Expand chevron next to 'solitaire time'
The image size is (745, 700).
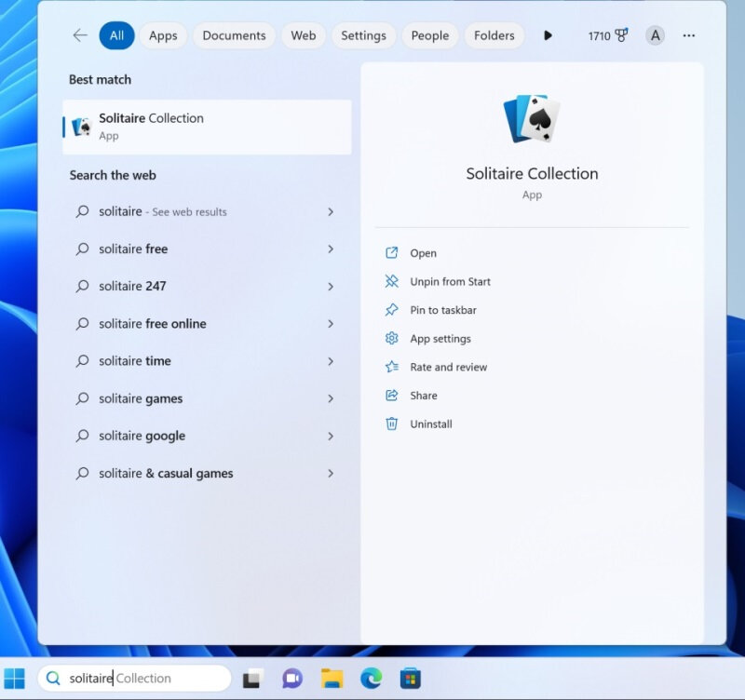tap(331, 361)
